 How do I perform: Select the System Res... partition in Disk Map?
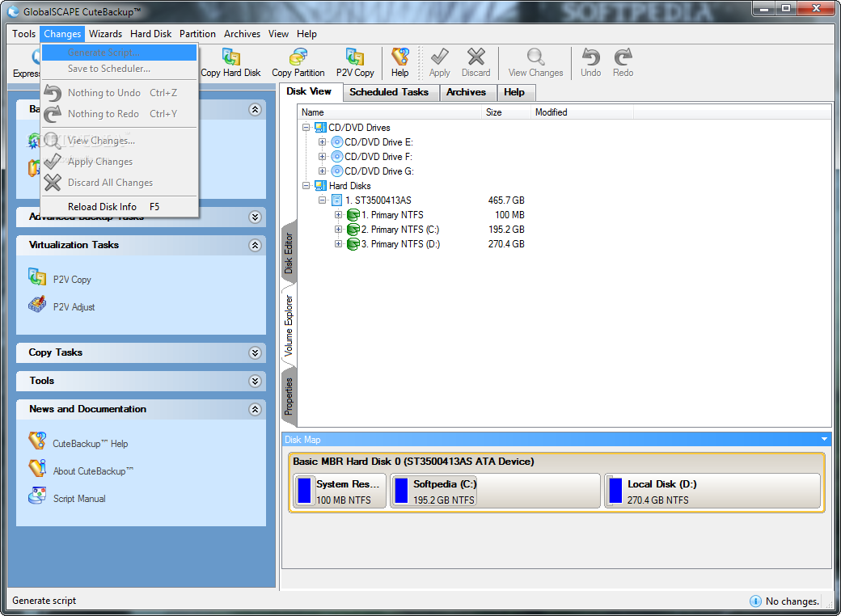click(340, 491)
